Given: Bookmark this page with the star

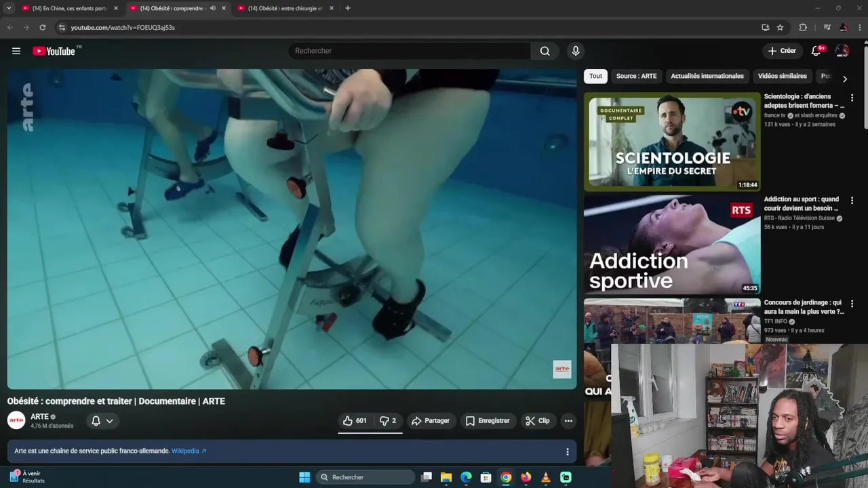Looking at the screenshot, I should tap(781, 27).
